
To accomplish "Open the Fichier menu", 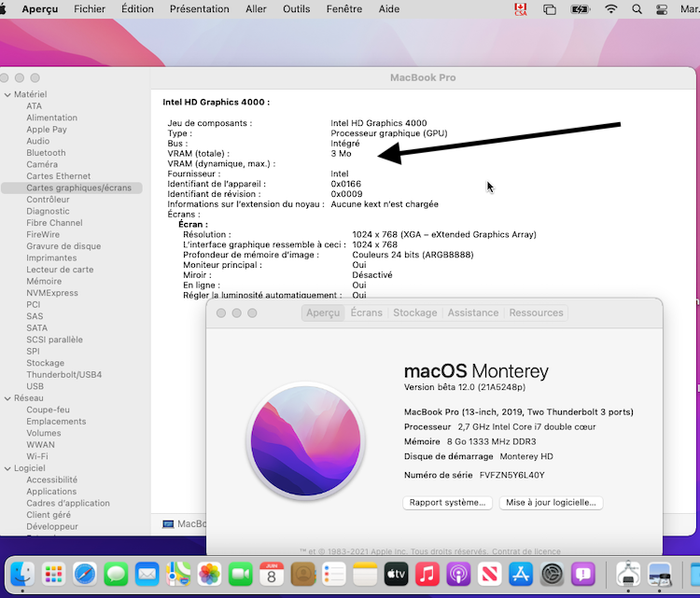I will click(x=90, y=9).
